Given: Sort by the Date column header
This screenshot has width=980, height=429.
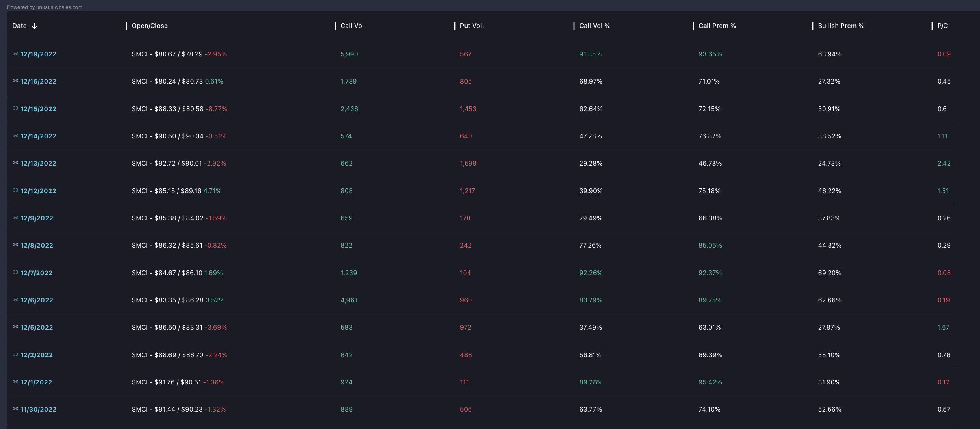Looking at the screenshot, I should pos(19,26).
